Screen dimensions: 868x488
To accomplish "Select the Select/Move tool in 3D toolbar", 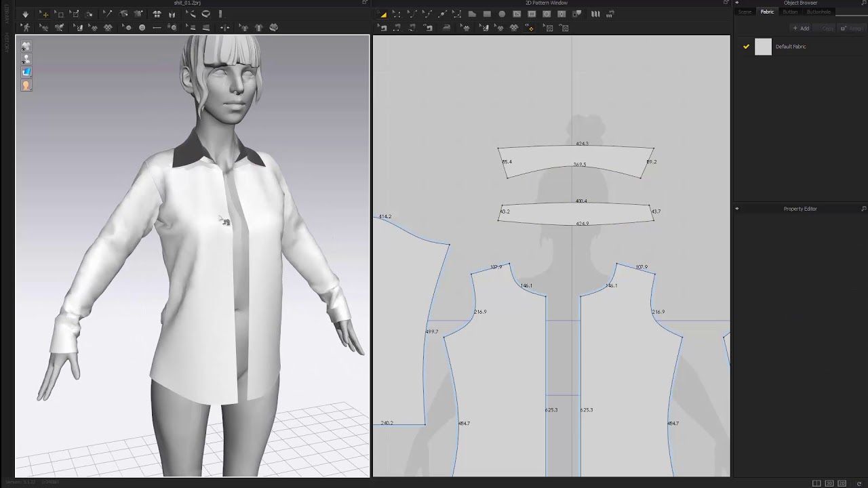I will pyautogui.click(x=45, y=14).
